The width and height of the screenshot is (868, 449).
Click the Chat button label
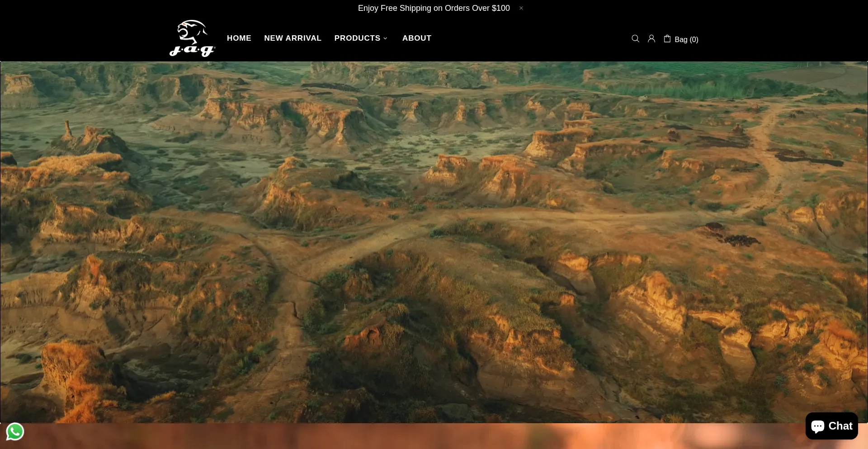click(840, 426)
